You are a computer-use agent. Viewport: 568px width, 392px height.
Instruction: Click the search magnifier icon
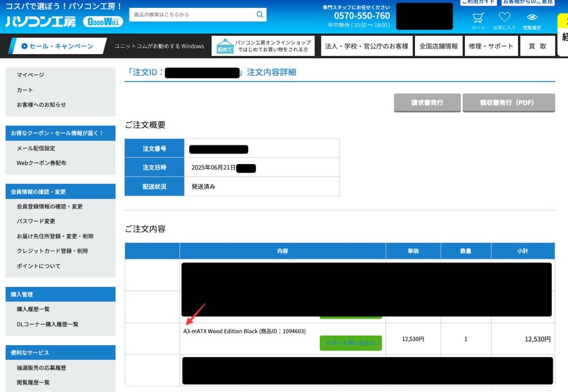click(259, 15)
